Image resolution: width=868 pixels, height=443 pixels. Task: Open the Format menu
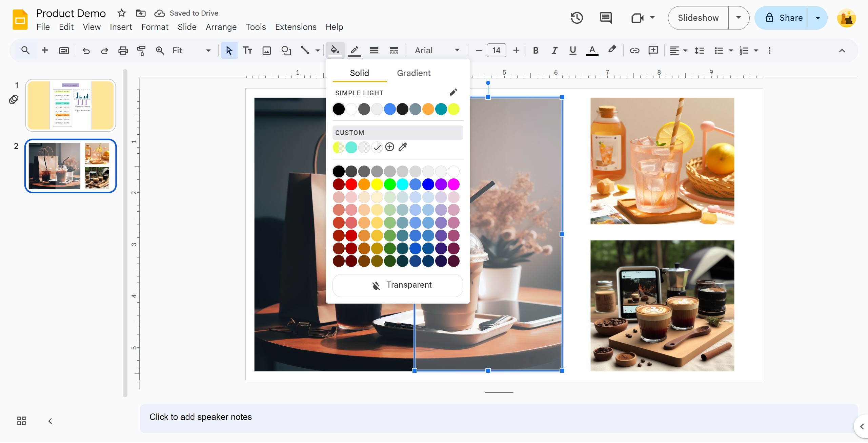(x=155, y=27)
